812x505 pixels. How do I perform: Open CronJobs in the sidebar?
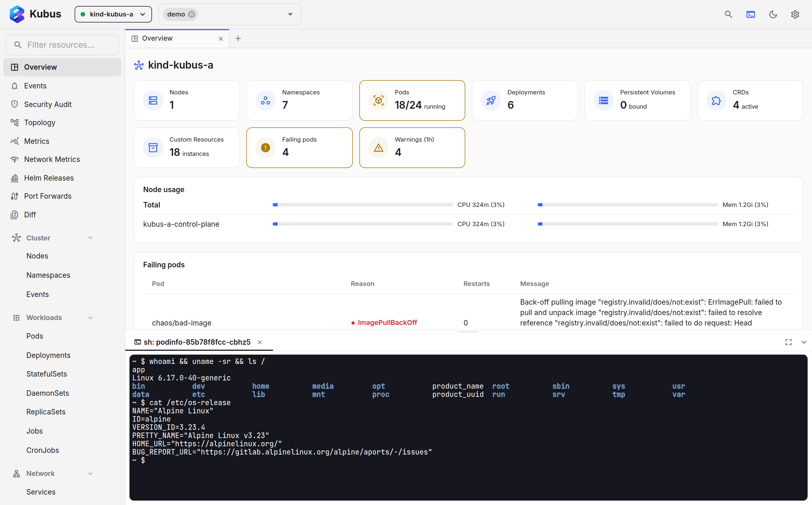coord(43,450)
